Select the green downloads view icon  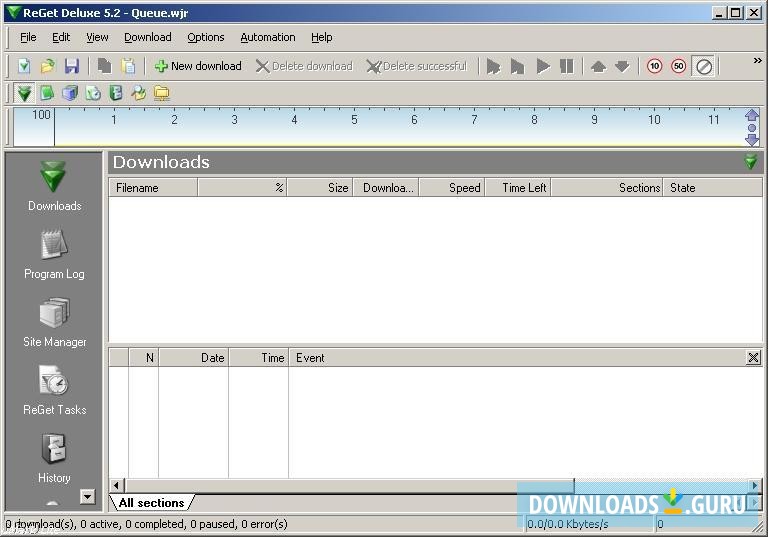click(24, 93)
